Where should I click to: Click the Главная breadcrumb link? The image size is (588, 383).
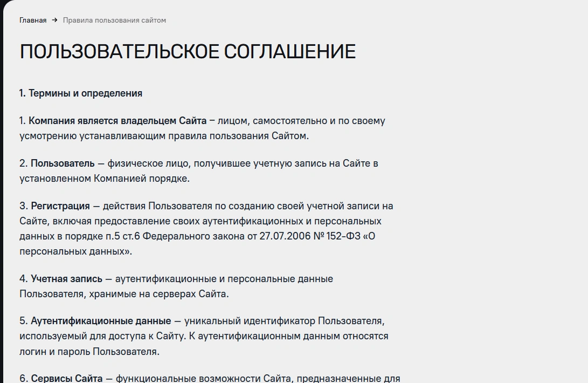[x=33, y=20]
